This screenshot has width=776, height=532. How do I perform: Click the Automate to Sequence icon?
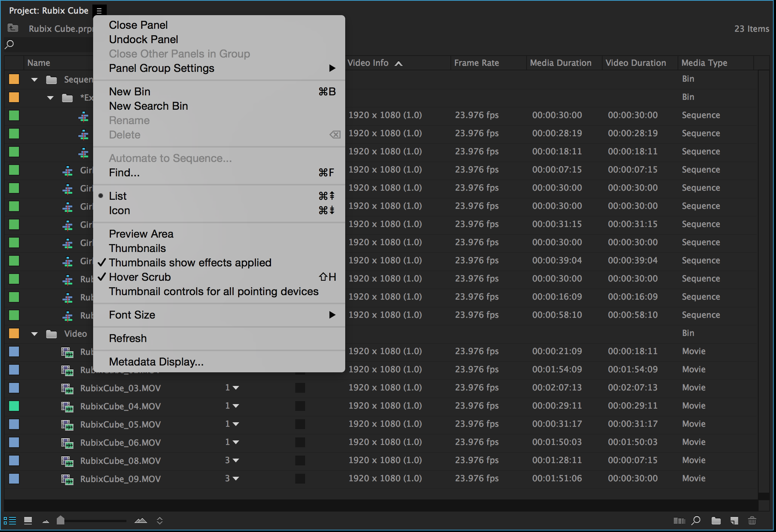pos(679,521)
